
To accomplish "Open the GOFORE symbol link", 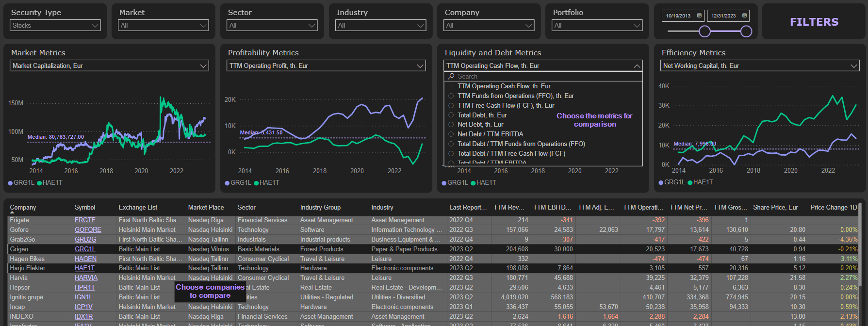I will click(x=88, y=229).
